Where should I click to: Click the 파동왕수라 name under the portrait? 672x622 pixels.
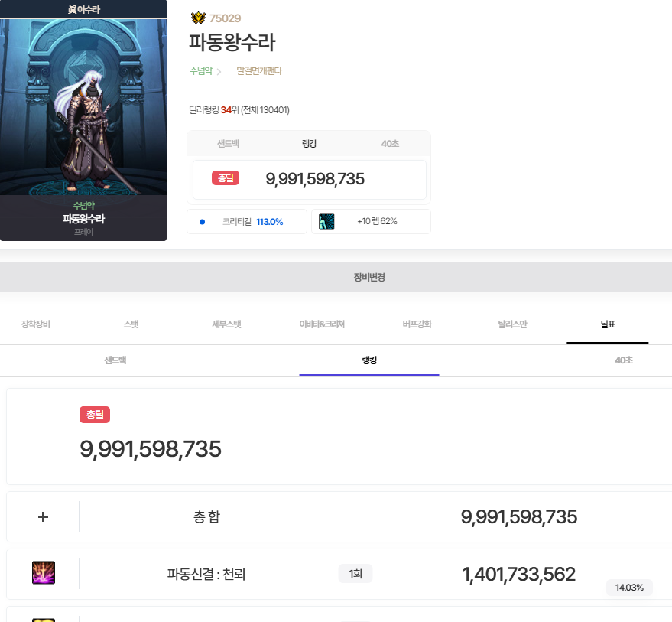(83, 219)
